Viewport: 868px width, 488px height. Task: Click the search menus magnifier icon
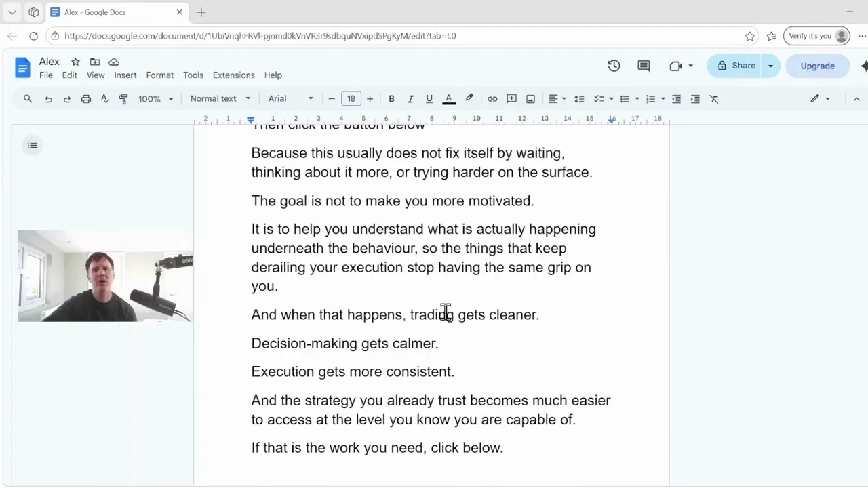28,99
